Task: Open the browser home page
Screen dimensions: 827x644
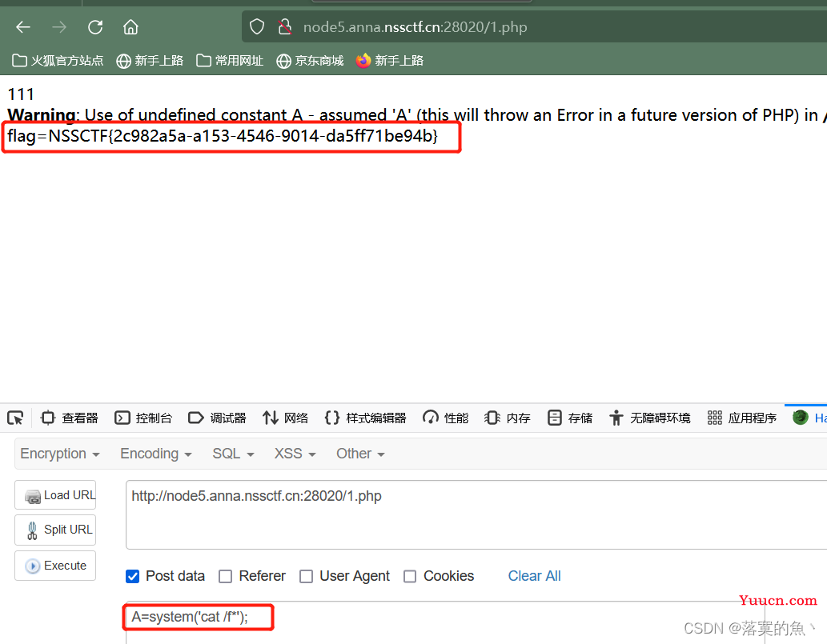Action: [x=130, y=27]
